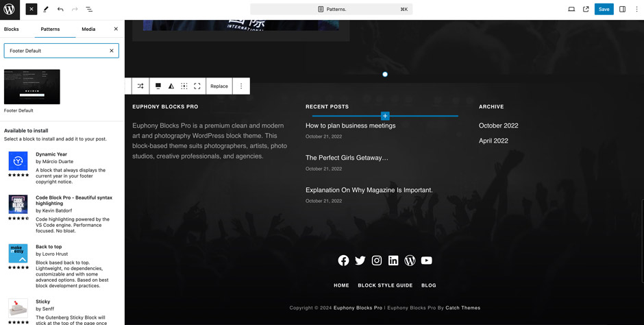Image resolution: width=644 pixels, height=325 pixels.
Task: Switch to the Blocks tab
Action: click(x=12, y=29)
